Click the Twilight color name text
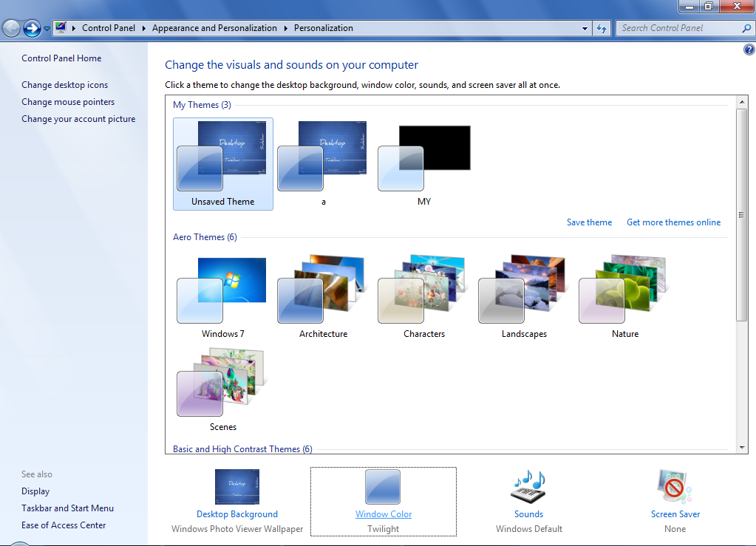 coord(384,529)
